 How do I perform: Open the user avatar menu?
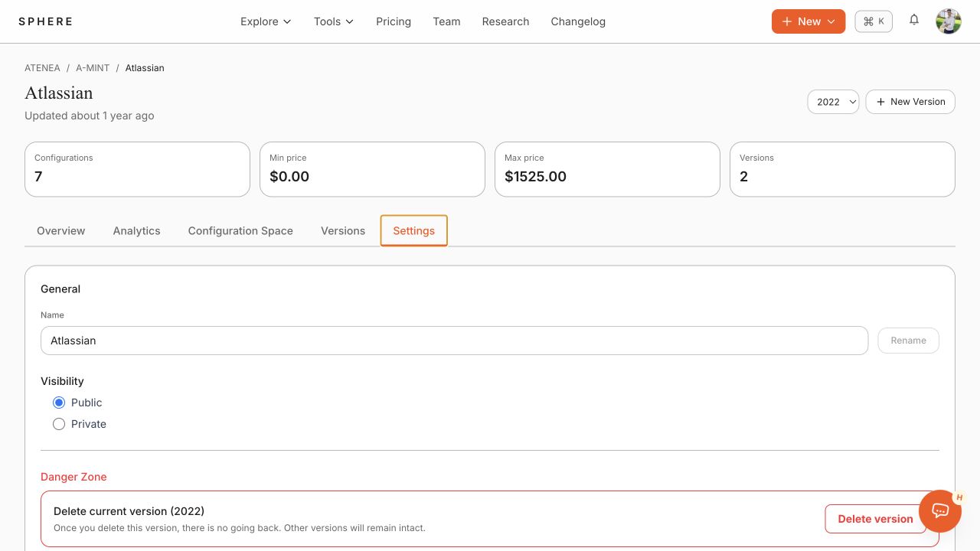coord(949,21)
